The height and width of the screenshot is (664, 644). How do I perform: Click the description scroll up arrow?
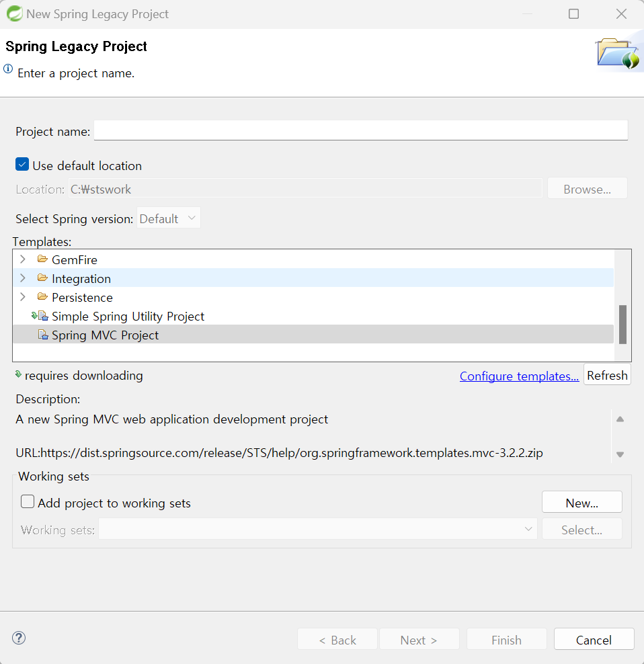pos(620,419)
